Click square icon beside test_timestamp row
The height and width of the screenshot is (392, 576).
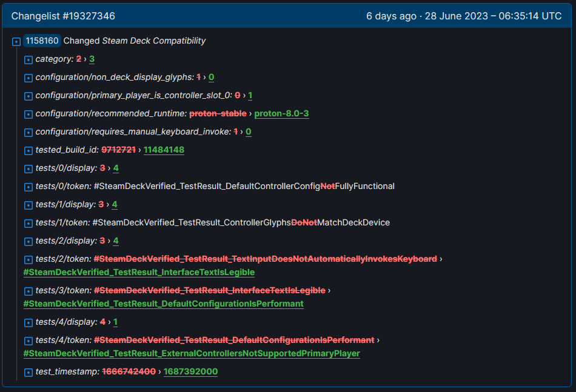[x=28, y=372]
